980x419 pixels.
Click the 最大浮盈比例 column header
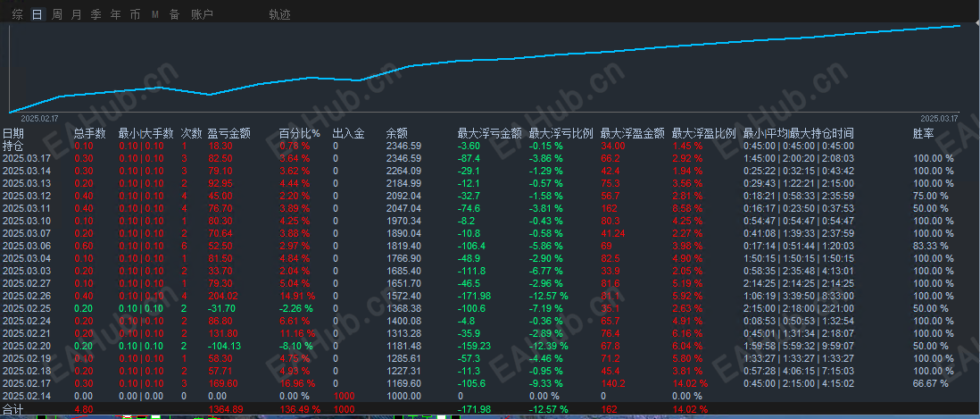[703, 133]
